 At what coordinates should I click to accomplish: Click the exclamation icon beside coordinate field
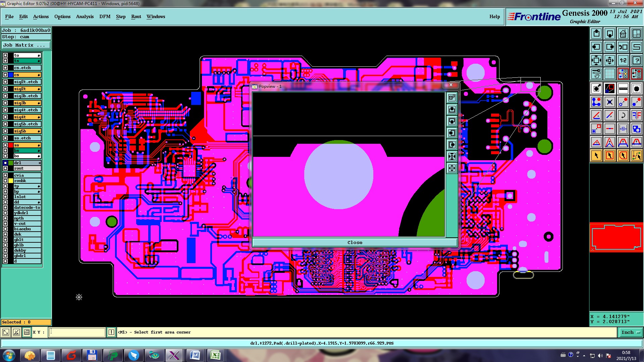click(x=111, y=332)
